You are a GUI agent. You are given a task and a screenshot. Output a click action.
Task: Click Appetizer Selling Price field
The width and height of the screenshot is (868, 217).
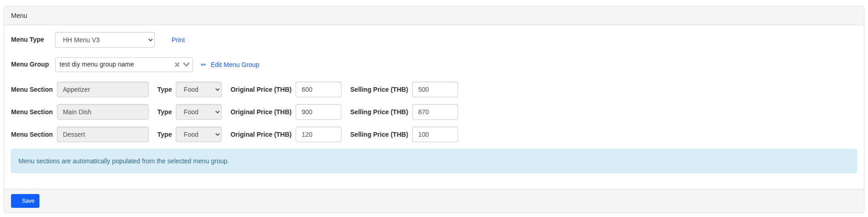click(x=435, y=89)
